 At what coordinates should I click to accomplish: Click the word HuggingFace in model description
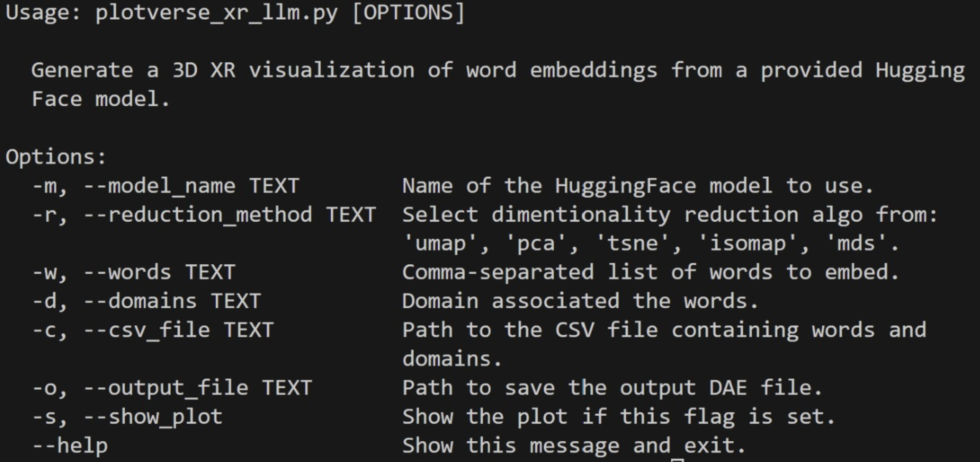tap(625, 186)
